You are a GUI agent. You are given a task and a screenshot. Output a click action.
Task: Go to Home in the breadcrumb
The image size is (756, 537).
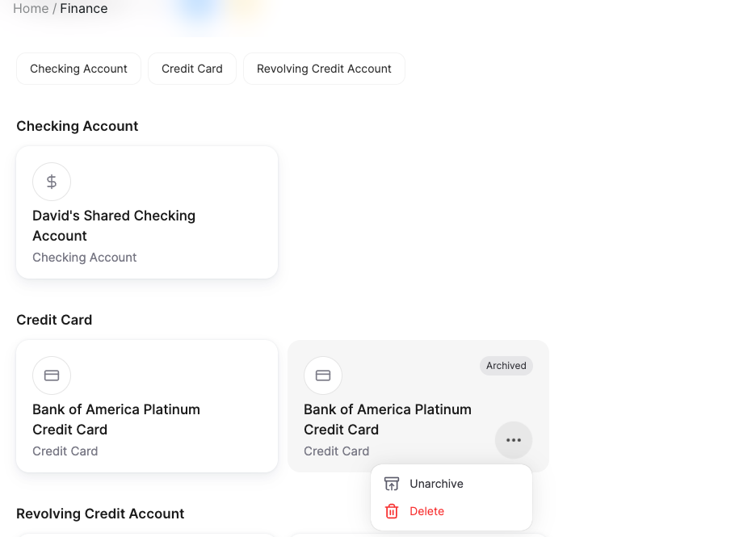pyautogui.click(x=31, y=8)
